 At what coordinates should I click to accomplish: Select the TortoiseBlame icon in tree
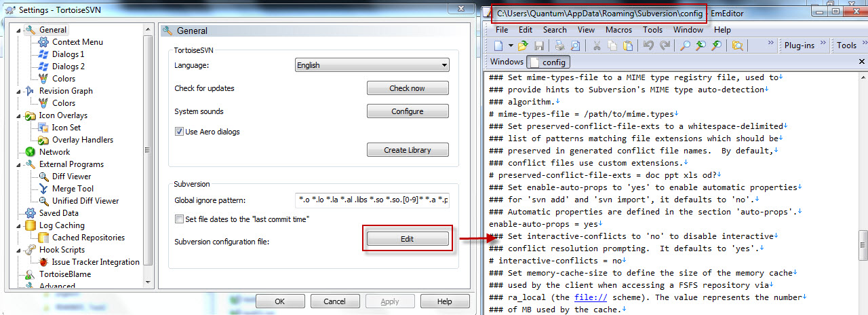coord(30,274)
